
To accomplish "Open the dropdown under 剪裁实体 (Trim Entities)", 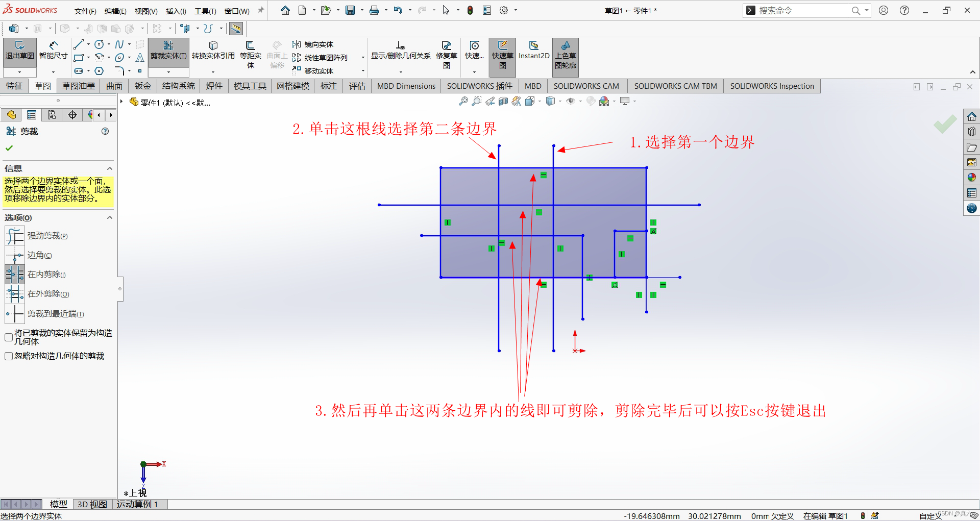I will point(168,72).
